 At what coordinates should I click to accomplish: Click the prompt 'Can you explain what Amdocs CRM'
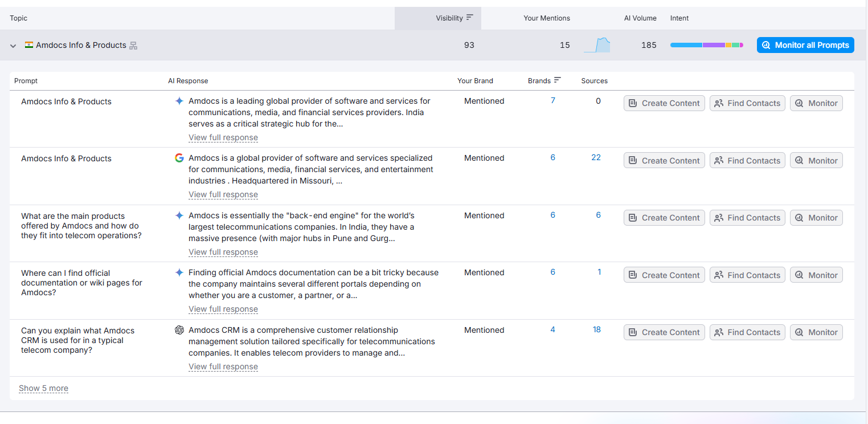[78, 340]
